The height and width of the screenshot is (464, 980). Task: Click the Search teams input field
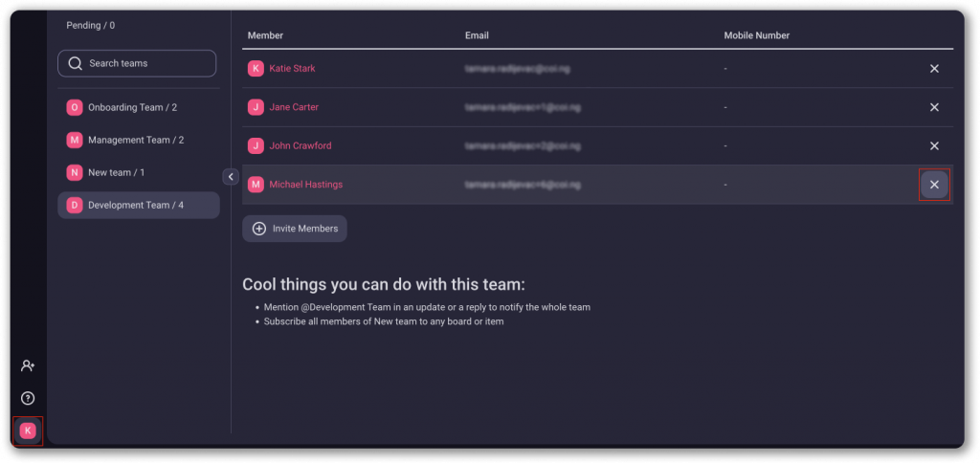coord(137,63)
